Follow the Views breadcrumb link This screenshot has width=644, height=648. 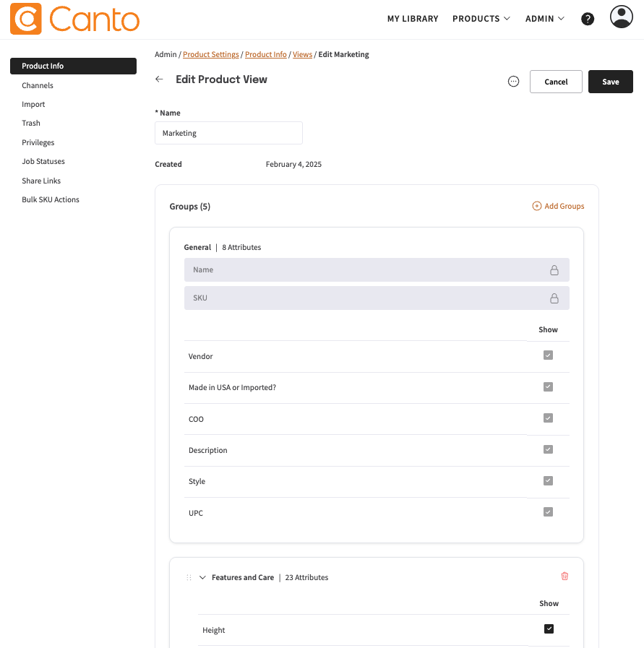point(303,55)
